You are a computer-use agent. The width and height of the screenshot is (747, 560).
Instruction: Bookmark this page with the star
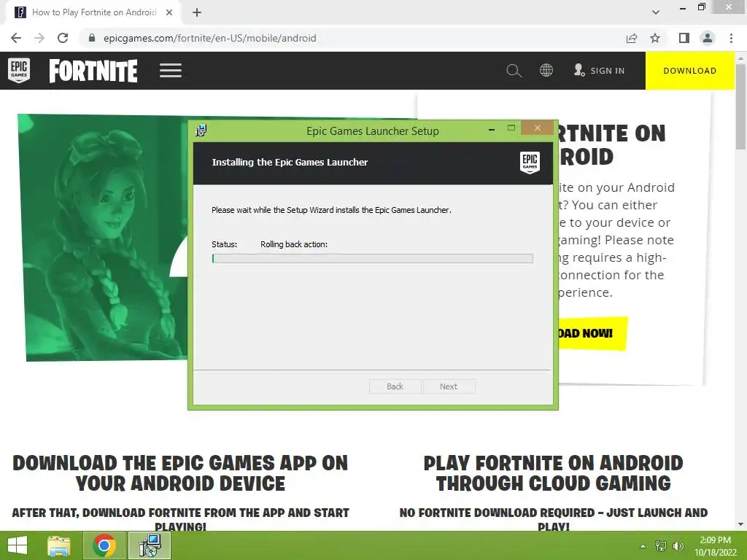click(655, 38)
